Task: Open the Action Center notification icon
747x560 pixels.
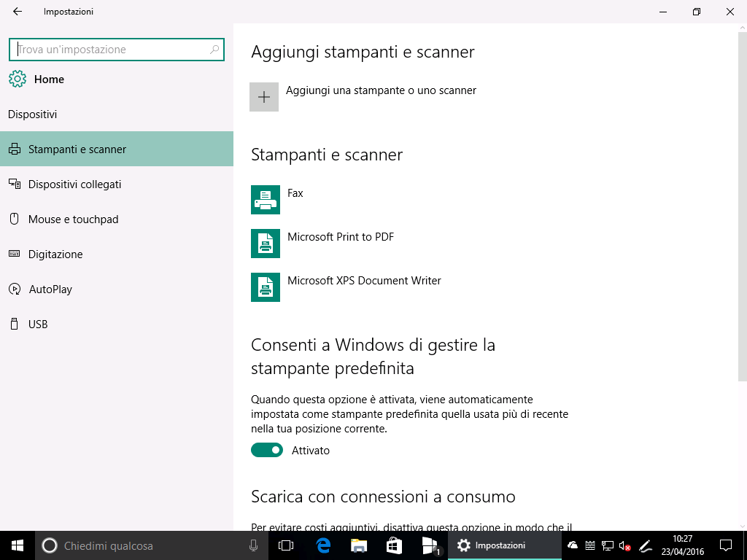Action: [726, 545]
